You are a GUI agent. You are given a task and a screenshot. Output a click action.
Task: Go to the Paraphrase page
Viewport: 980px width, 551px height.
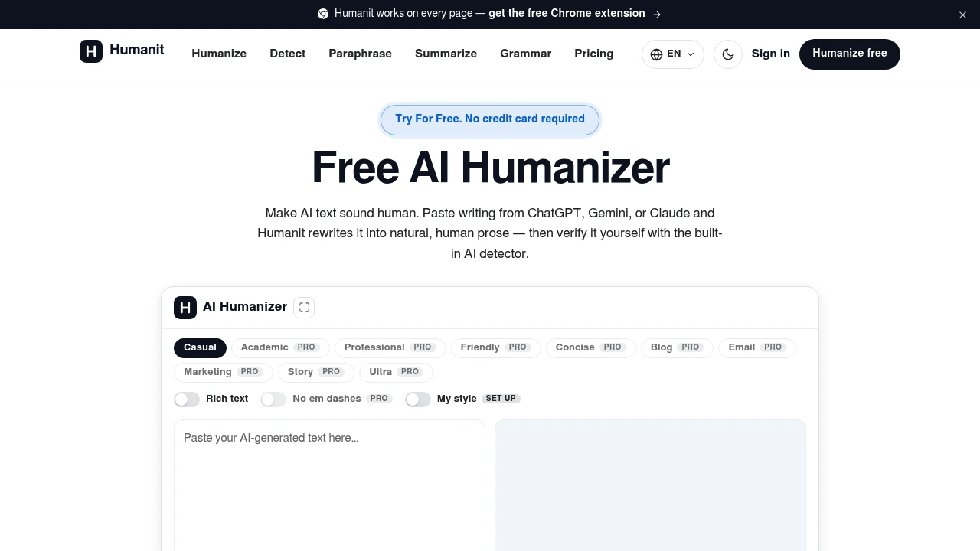point(360,54)
